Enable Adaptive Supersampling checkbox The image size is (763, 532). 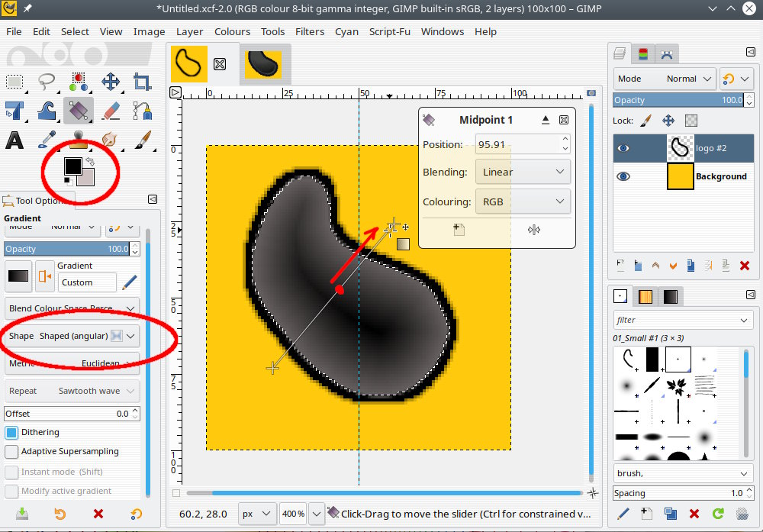pos(11,451)
